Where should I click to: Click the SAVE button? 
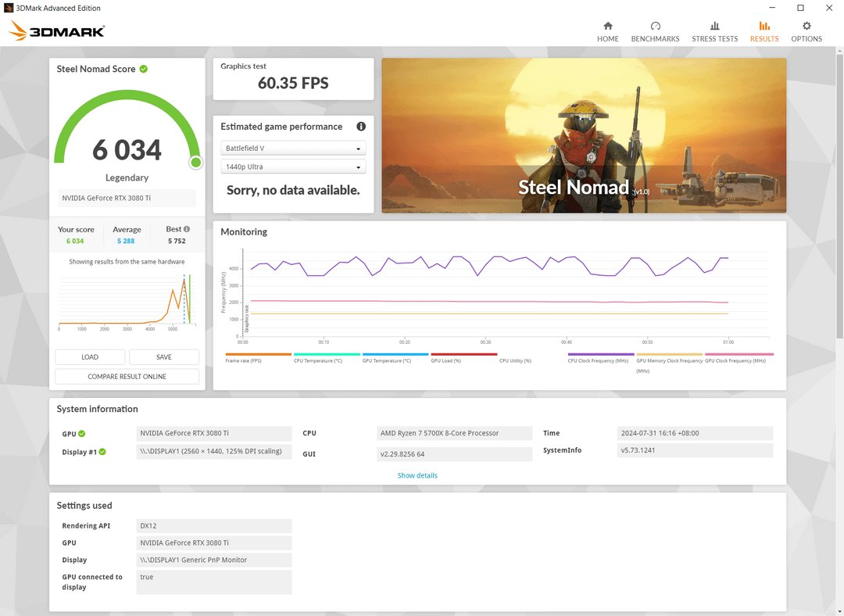click(x=164, y=357)
